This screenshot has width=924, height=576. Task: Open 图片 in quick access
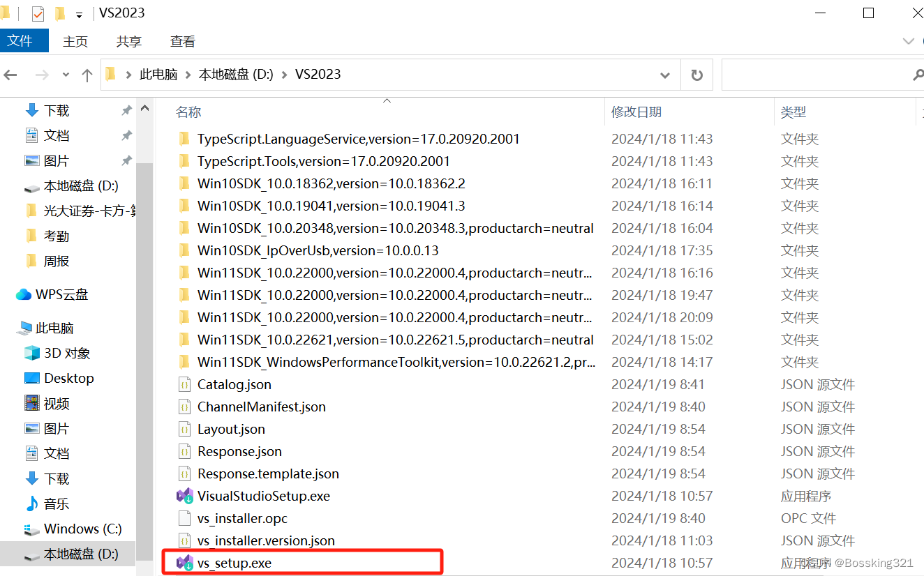[x=57, y=160]
